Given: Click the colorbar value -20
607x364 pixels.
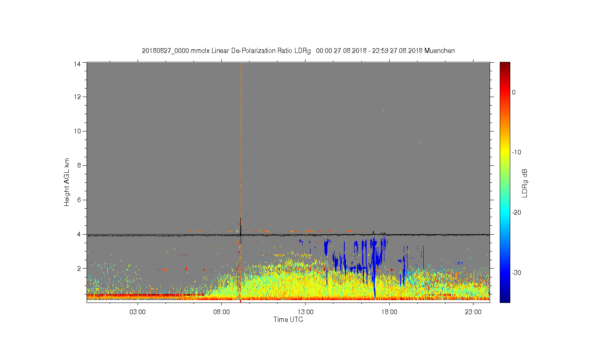Looking at the screenshot, I should (516, 213).
